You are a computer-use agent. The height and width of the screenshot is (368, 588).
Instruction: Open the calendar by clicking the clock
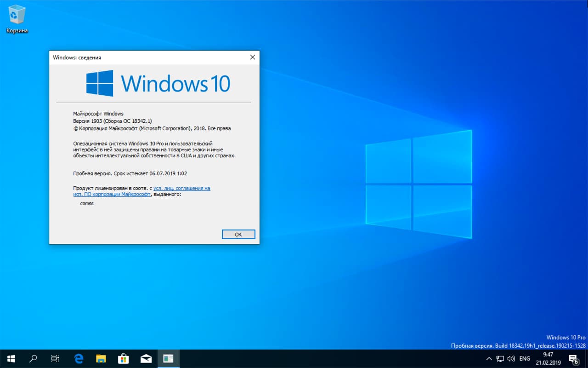548,358
